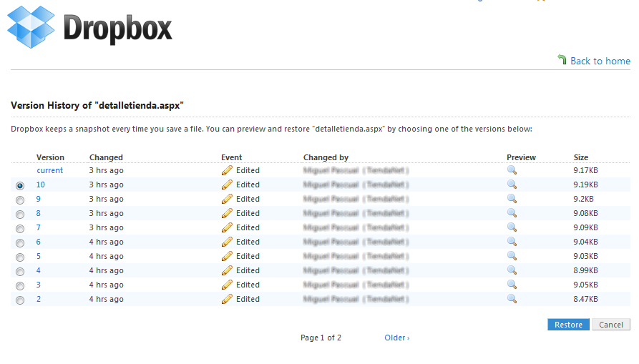Preview version 10 using magnifier icon
Viewport: 639px width, 364px height.
pos(512,185)
